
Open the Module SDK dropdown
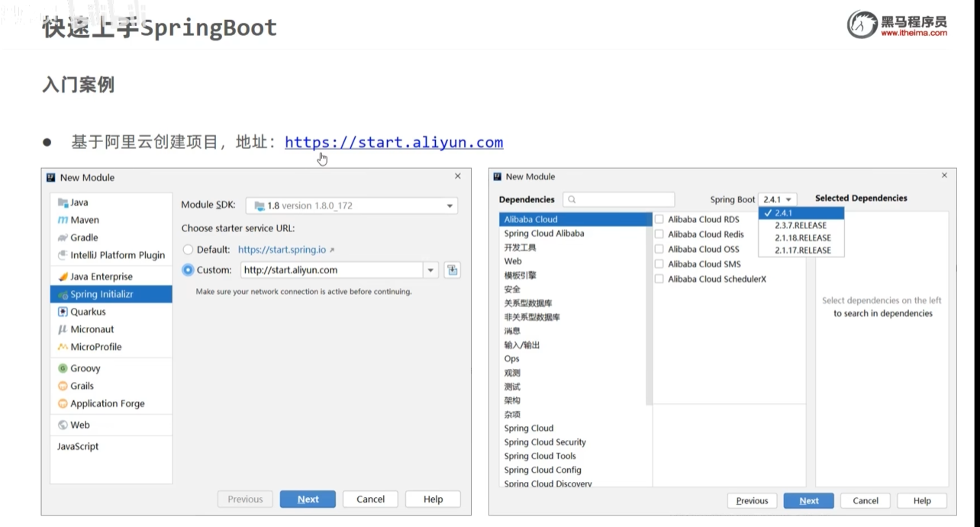[x=352, y=205]
